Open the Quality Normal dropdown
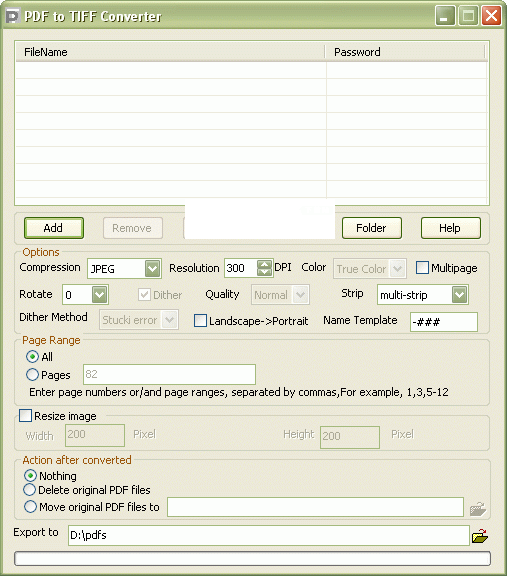 [x=301, y=295]
